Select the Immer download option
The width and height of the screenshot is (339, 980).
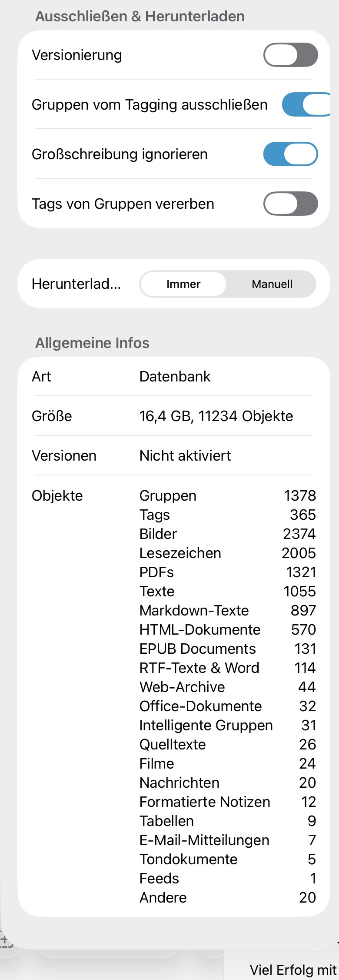point(183,284)
